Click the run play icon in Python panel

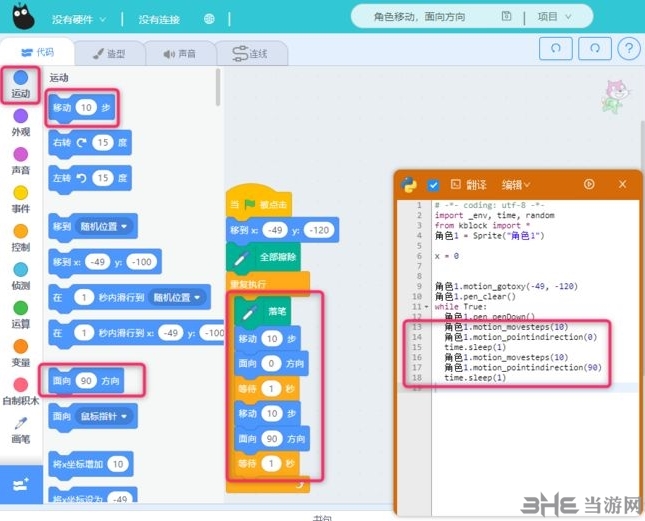tap(589, 184)
